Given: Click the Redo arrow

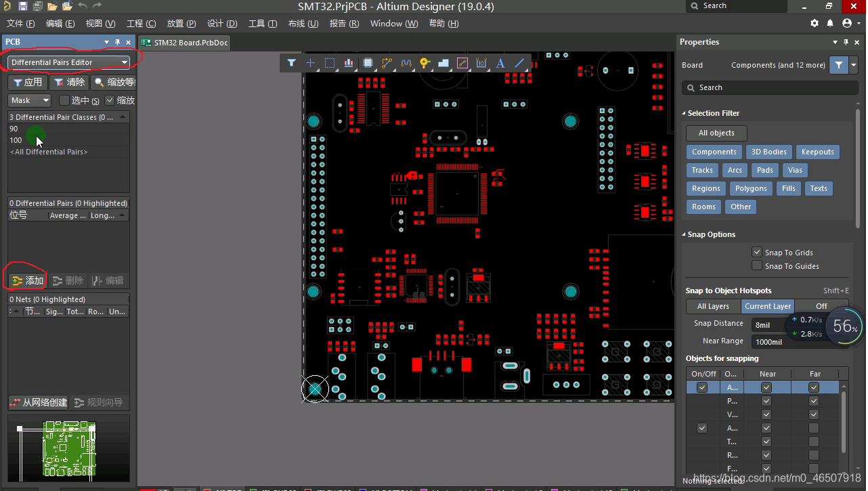Looking at the screenshot, I should click(97, 7).
